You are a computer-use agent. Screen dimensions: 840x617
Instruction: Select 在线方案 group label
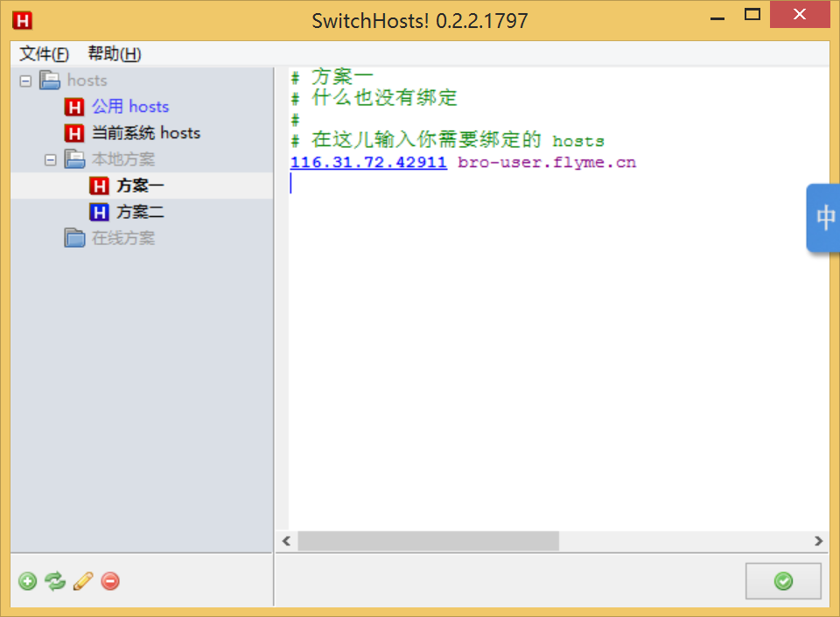point(123,238)
